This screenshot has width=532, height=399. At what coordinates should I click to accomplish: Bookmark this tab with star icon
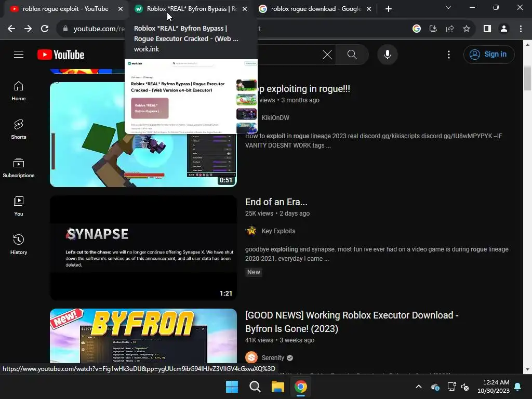[467, 29]
